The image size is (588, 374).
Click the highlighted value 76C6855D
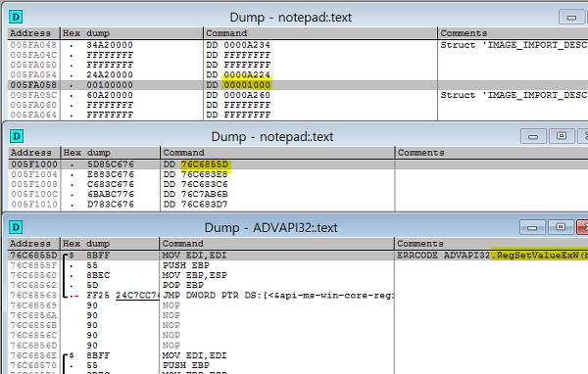click(x=205, y=164)
